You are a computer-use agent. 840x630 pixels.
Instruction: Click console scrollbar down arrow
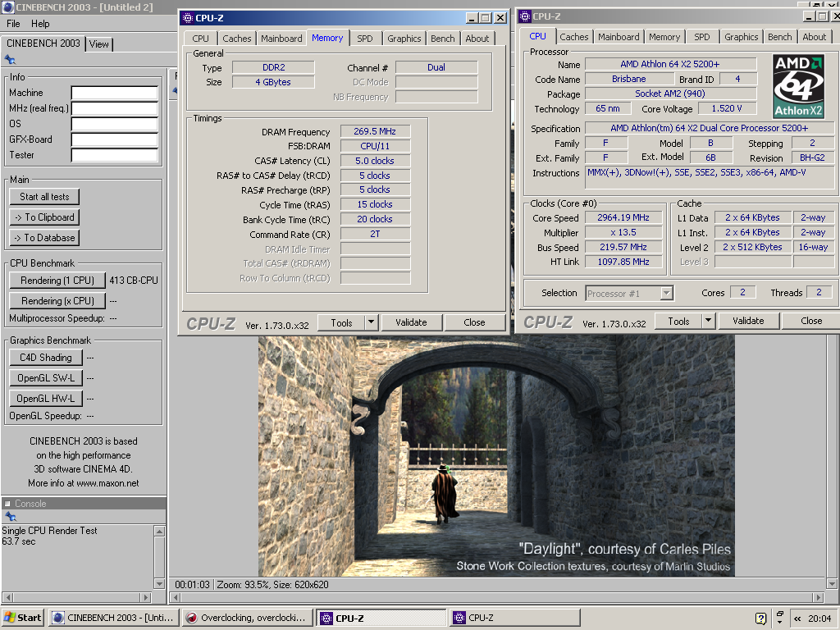(x=159, y=583)
